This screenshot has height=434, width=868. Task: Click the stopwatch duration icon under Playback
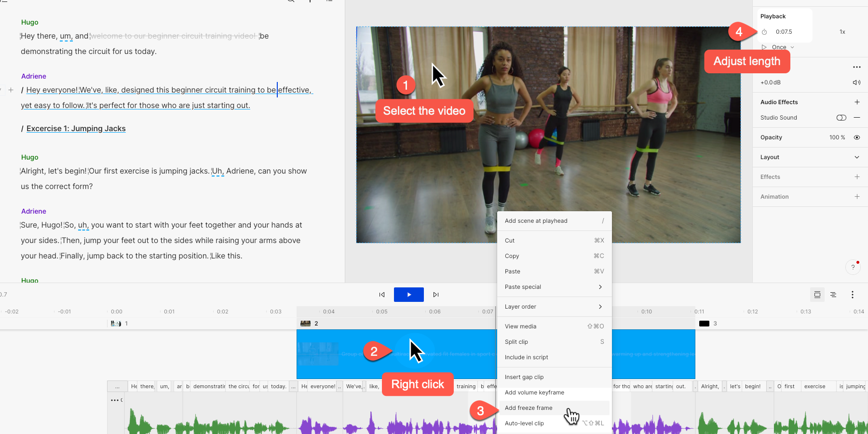click(764, 32)
